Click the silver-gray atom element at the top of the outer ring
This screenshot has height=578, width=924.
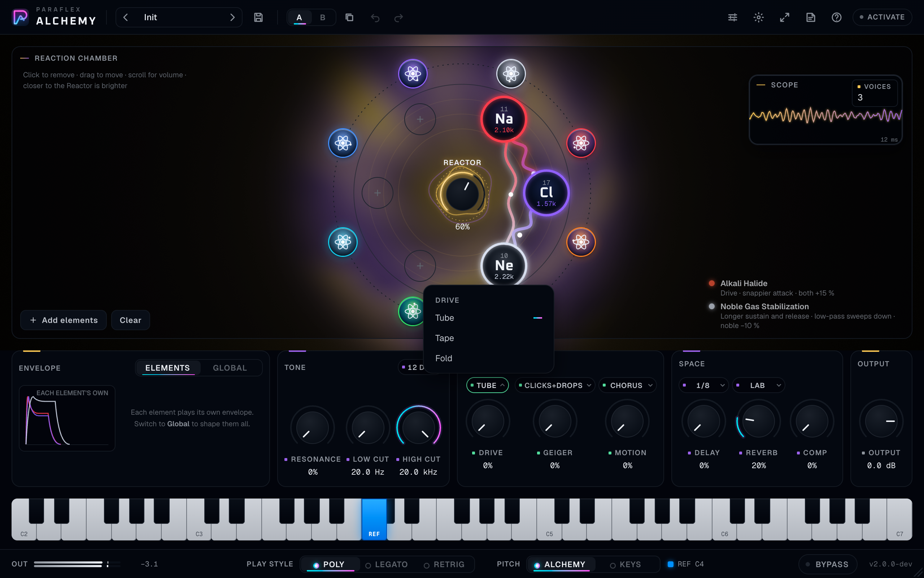(511, 74)
